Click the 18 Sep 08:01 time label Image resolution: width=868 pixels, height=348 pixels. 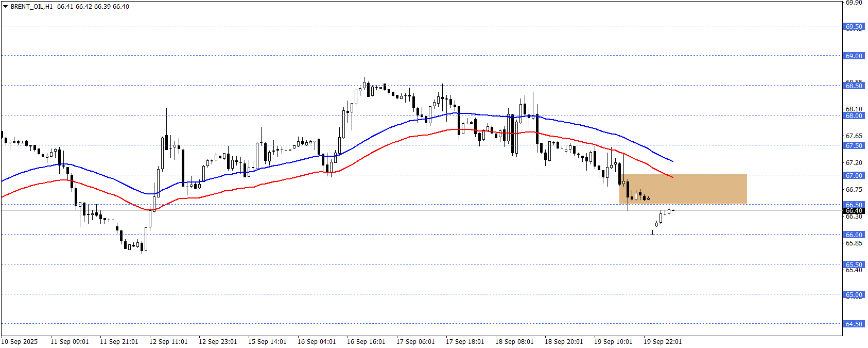pyautogui.click(x=514, y=341)
